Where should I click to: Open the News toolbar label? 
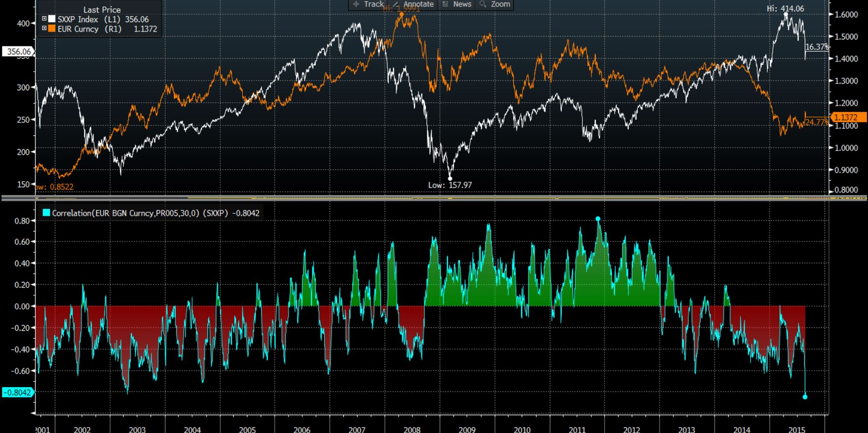tap(462, 4)
